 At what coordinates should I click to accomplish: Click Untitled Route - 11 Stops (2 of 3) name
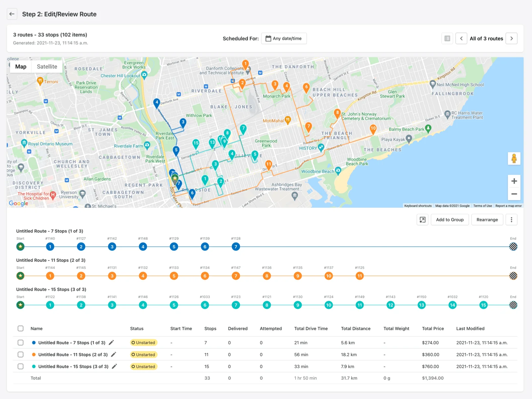(x=73, y=354)
